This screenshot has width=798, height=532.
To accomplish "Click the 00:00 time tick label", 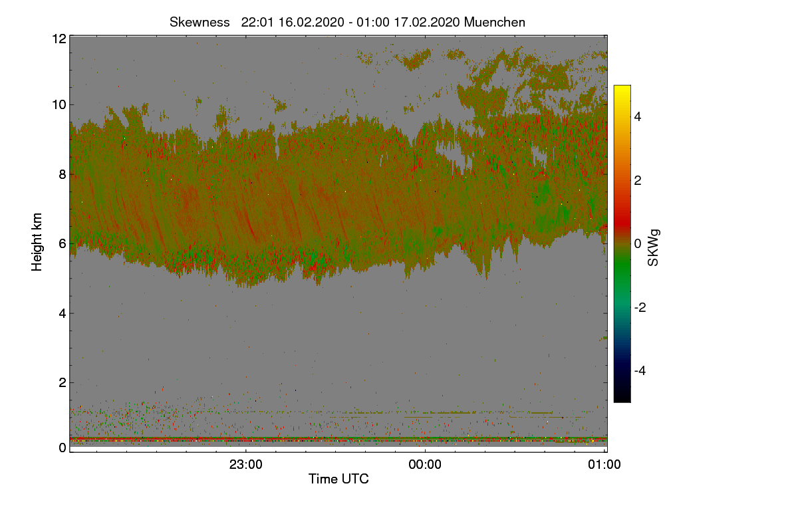I will tap(426, 465).
